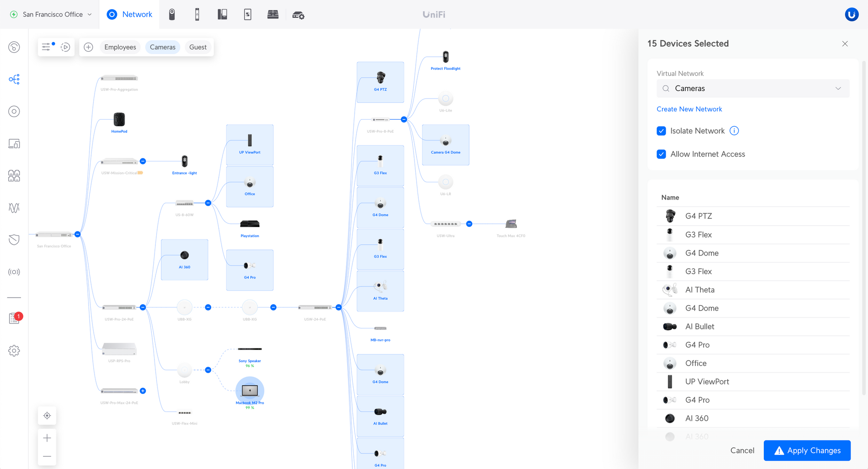Image resolution: width=868 pixels, height=469 pixels.
Task: Open the Client Devices sidebar icon
Action: click(14, 144)
